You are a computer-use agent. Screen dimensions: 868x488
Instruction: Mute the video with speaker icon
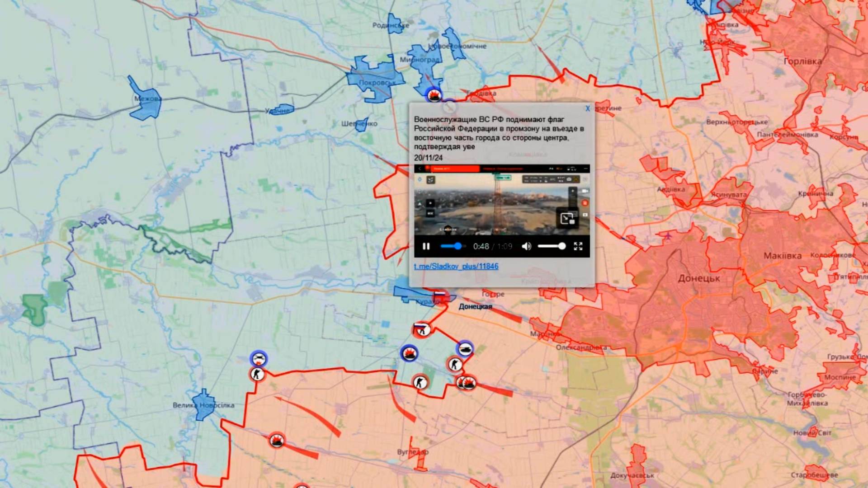click(526, 246)
